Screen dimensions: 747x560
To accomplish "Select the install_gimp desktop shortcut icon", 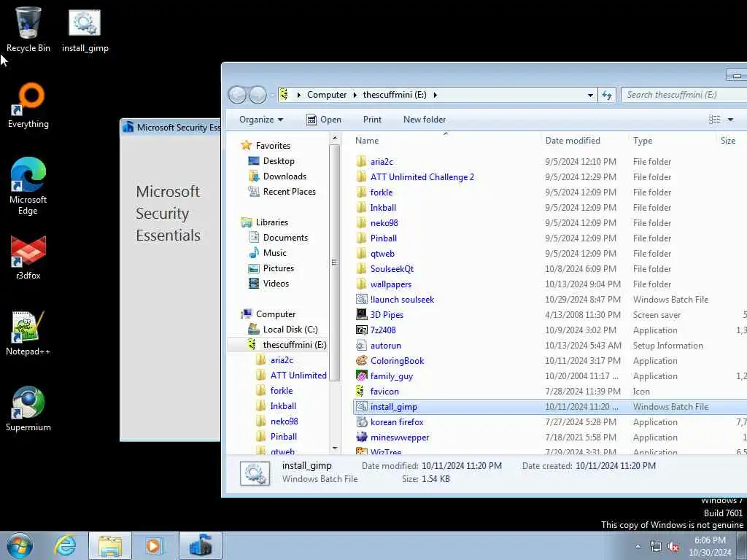I will 85,29.
